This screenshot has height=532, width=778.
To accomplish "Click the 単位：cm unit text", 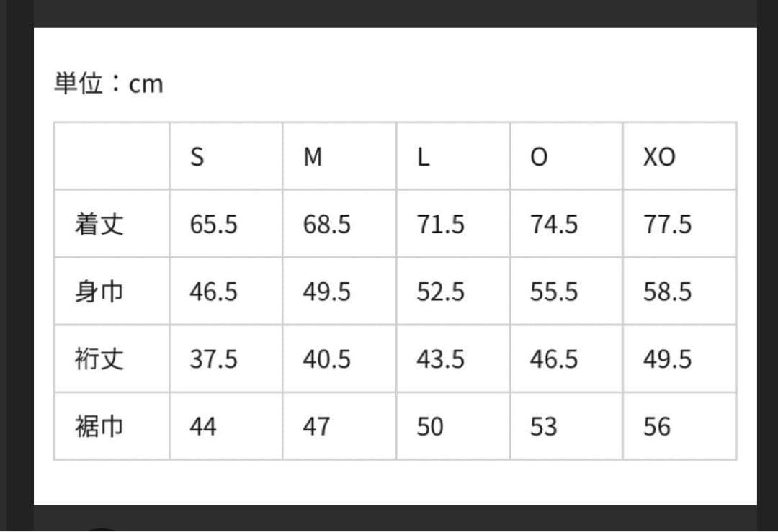I will click(x=109, y=84).
